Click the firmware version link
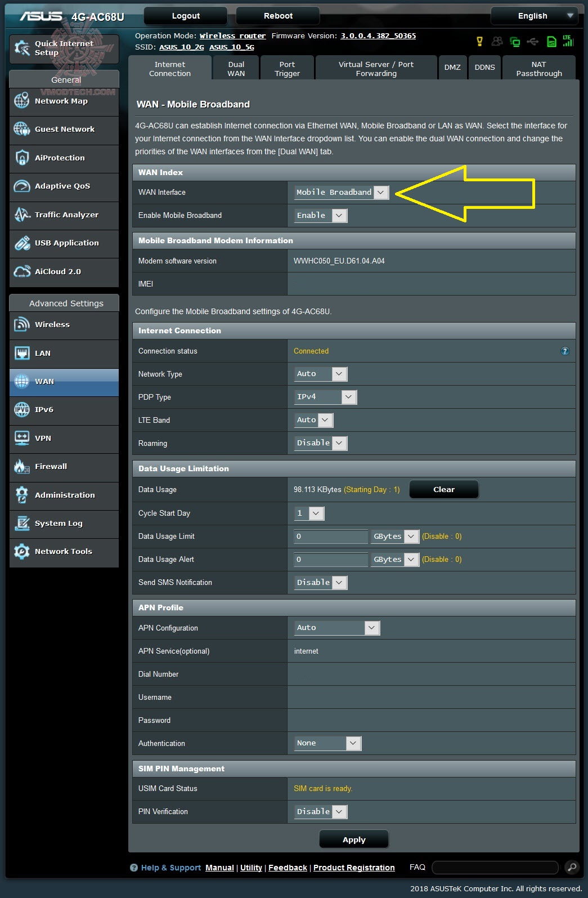The height and width of the screenshot is (898, 588). [x=378, y=35]
